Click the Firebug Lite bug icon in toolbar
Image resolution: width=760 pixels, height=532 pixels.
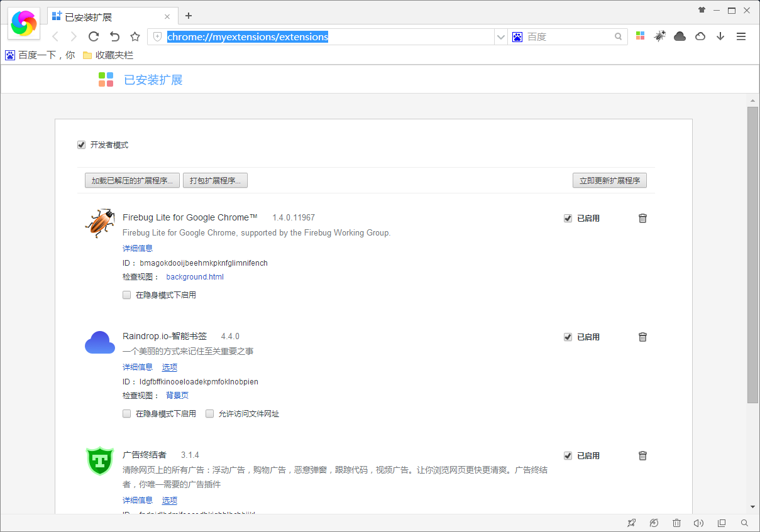[659, 36]
